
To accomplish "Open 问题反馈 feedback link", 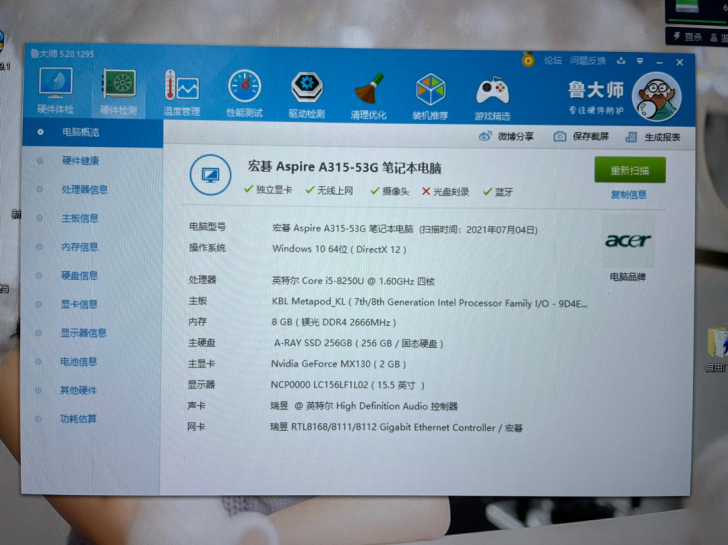I will 587,61.
